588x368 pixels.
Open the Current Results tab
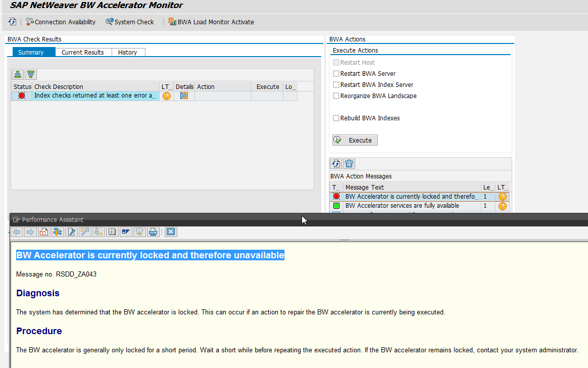[x=83, y=52]
